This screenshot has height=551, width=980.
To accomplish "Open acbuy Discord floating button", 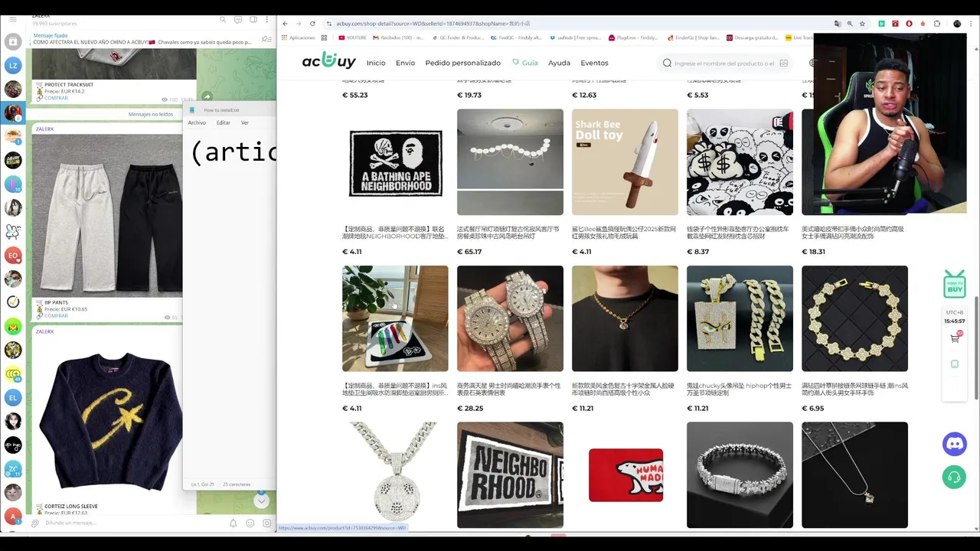I will point(955,445).
